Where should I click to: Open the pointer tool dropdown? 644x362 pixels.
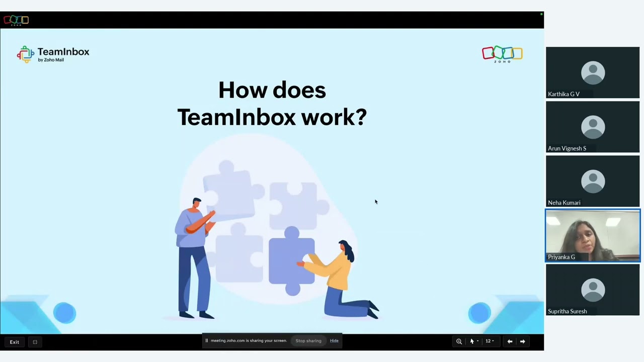[x=474, y=341]
